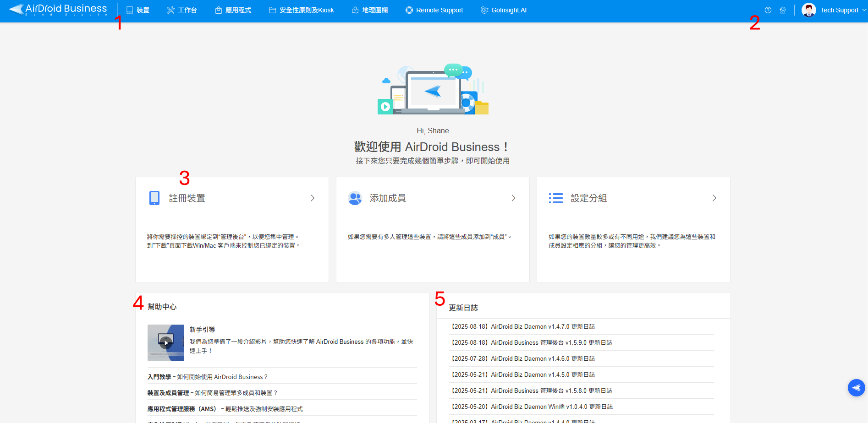Expand the Tech Support account dropdown
The height and width of the screenshot is (423, 868).
[x=864, y=10]
